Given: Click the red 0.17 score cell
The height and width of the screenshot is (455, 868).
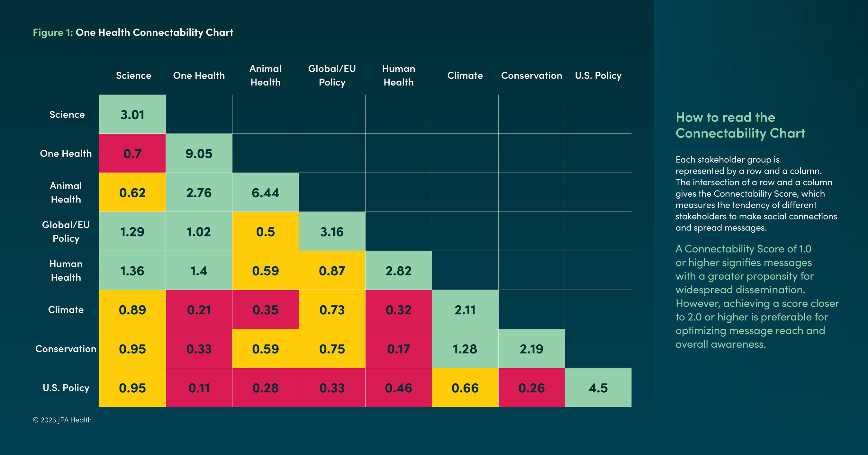Looking at the screenshot, I should (x=399, y=349).
